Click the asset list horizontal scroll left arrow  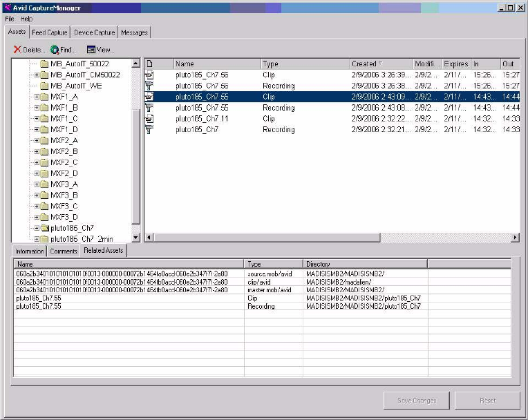(x=149, y=238)
